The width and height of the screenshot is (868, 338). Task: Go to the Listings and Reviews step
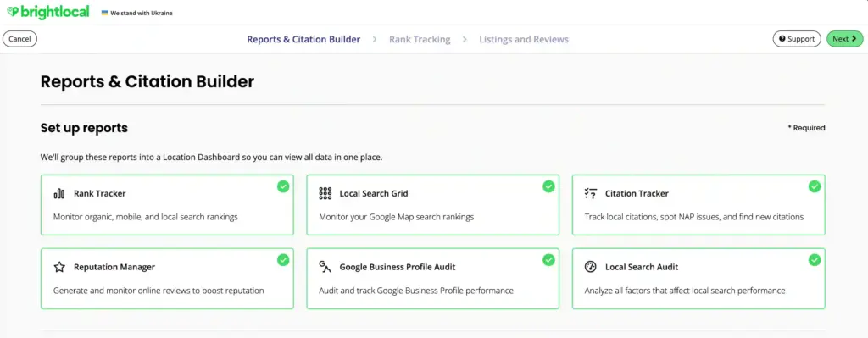[x=524, y=39]
